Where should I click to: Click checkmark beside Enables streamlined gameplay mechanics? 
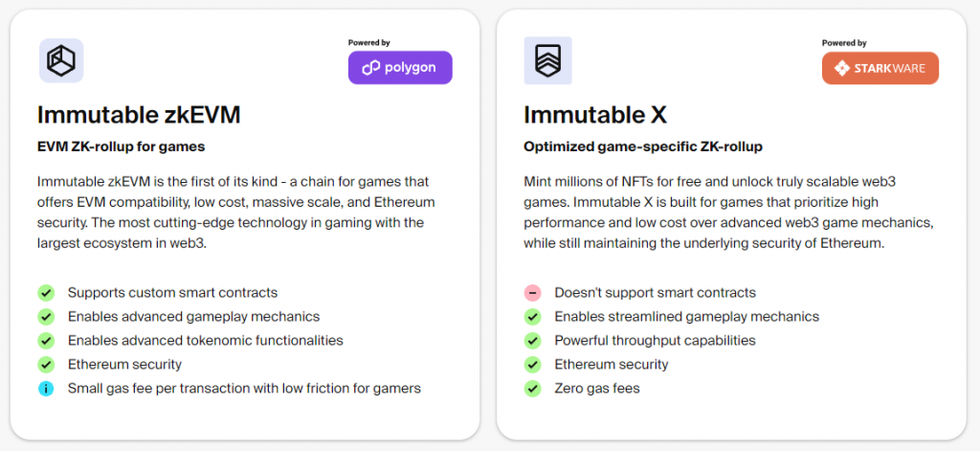(532, 317)
